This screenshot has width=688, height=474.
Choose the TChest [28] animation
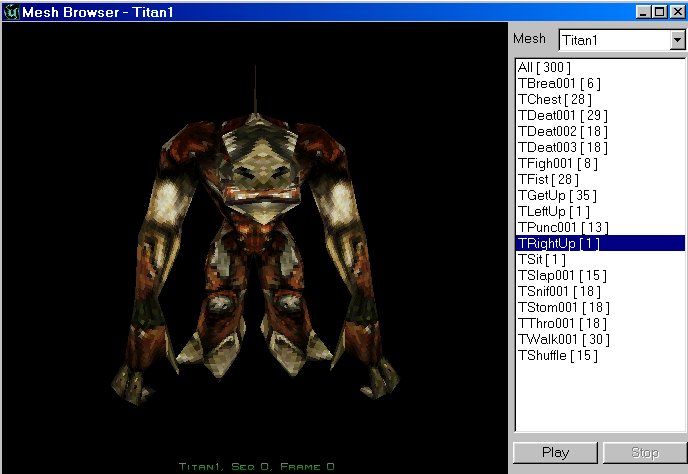click(x=556, y=99)
